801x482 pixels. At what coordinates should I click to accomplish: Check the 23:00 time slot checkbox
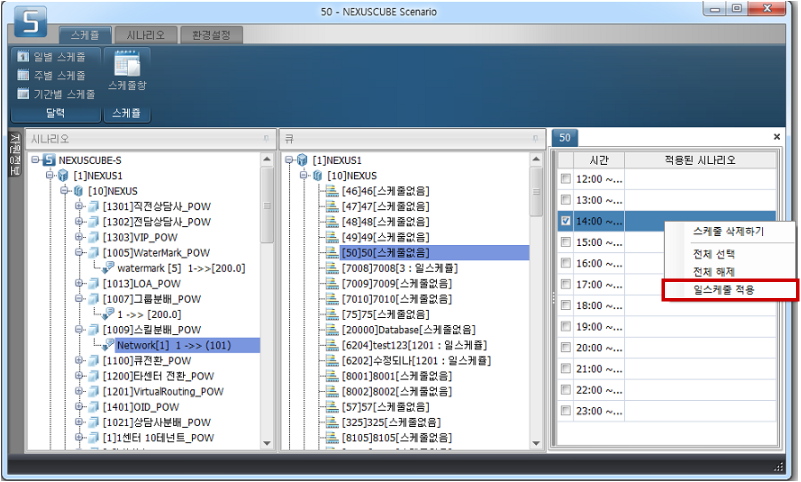(x=566, y=411)
